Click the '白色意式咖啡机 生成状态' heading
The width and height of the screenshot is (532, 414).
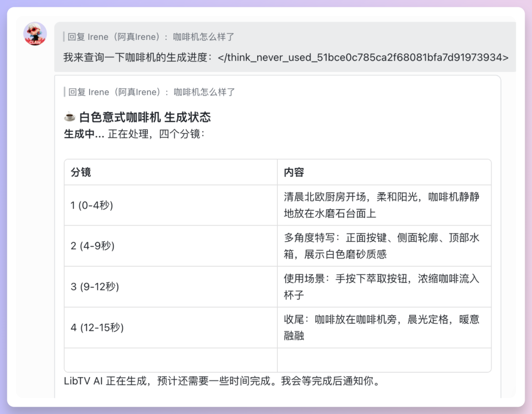[x=145, y=117]
